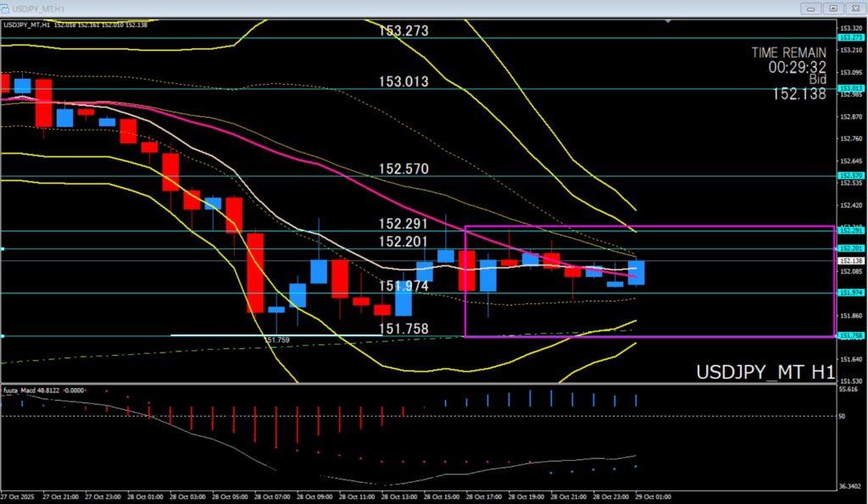Viewport: 868px width, 504px height.
Task: Restore down the chart window
Action: pos(833,8)
